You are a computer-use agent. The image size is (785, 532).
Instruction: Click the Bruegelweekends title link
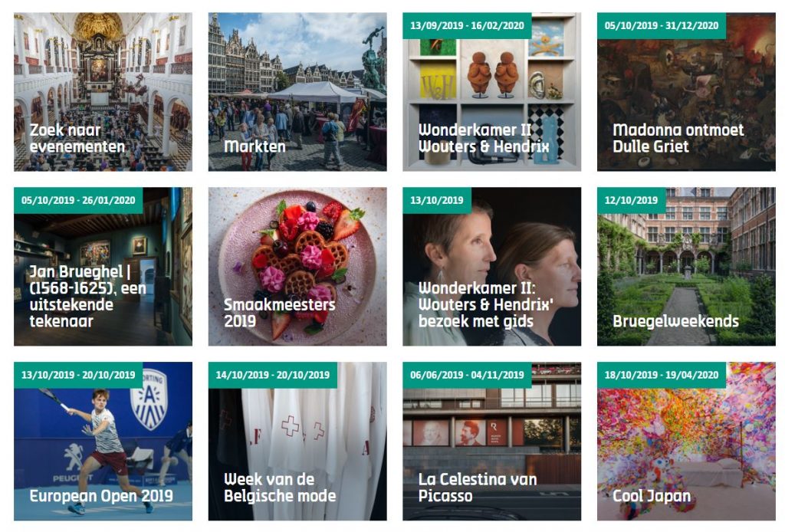[675, 321]
